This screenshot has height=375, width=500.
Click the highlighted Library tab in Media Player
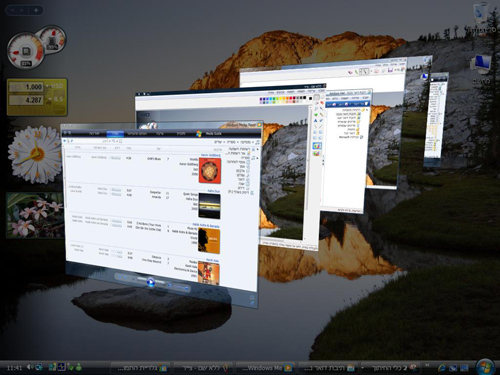pyautogui.click(x=115, y=134)
